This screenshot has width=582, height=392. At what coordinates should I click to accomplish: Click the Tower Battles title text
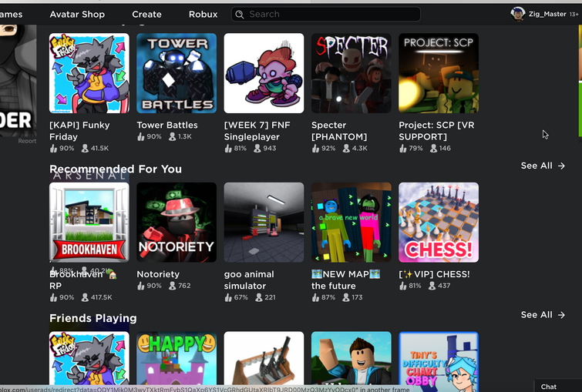pyautogui.click(x=167, y=125)
